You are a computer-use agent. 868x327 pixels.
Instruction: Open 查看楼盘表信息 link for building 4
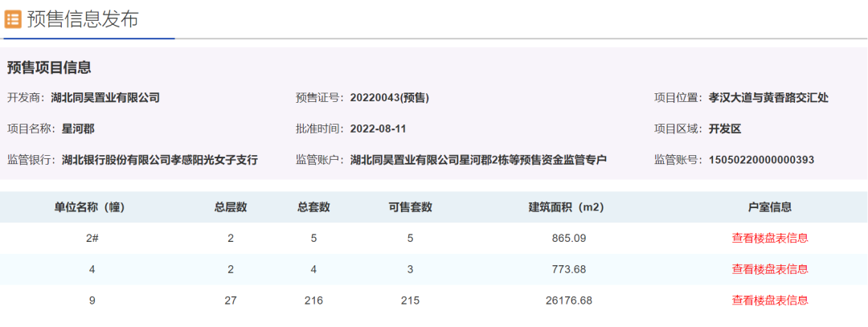[769, 269]
